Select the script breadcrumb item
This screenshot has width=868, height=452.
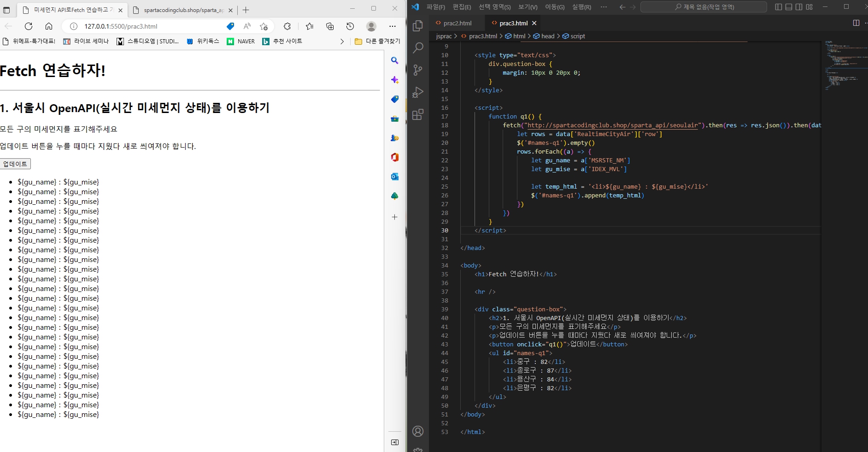(574, 36)
